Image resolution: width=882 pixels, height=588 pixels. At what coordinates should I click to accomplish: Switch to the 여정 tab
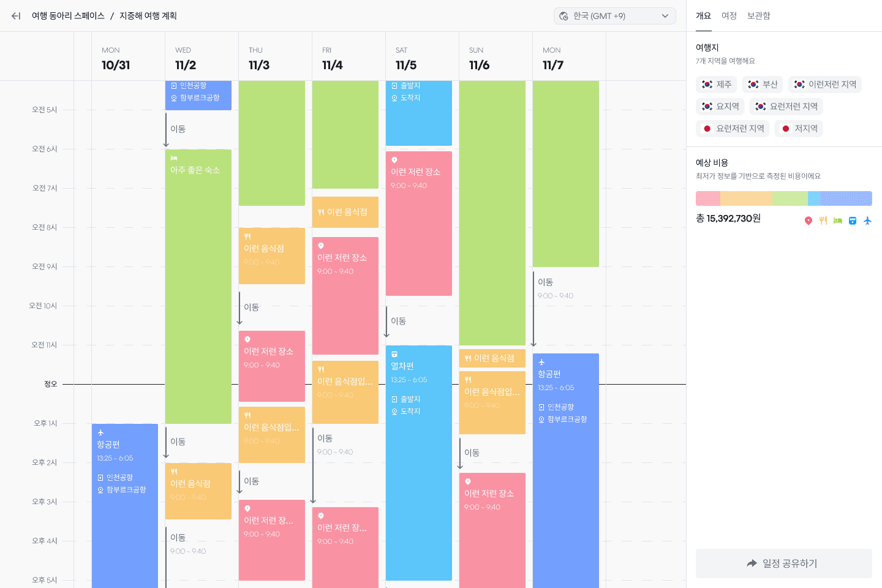(x=729, y=16)
